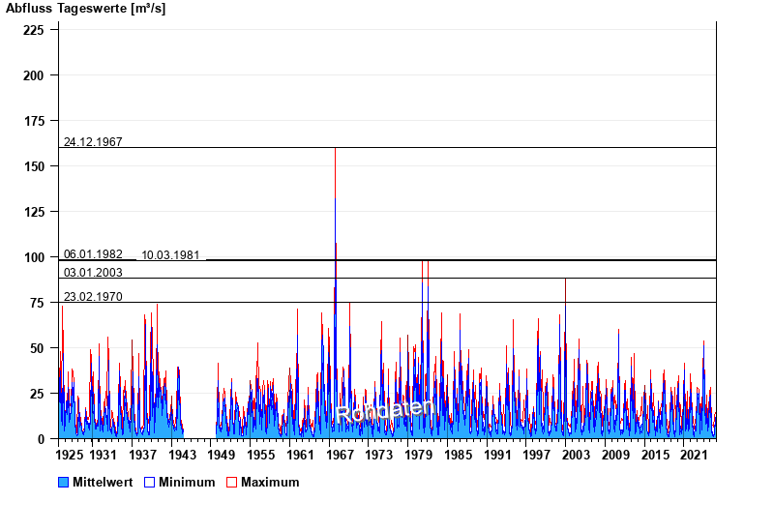Select the Maximum legend label
Viewport: 774px width, 532px height.
(270, 482)
